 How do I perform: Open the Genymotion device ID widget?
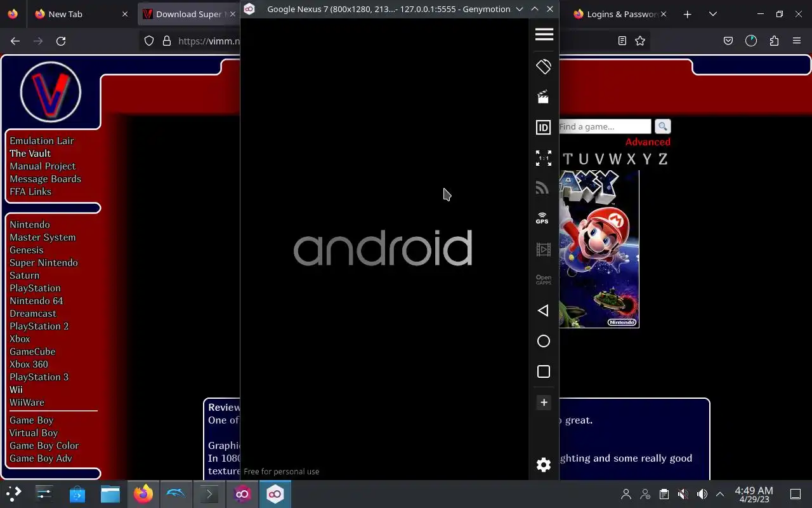(544, 128)
